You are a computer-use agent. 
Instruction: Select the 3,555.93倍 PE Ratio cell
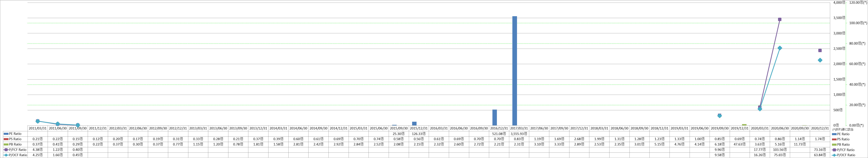519,134
